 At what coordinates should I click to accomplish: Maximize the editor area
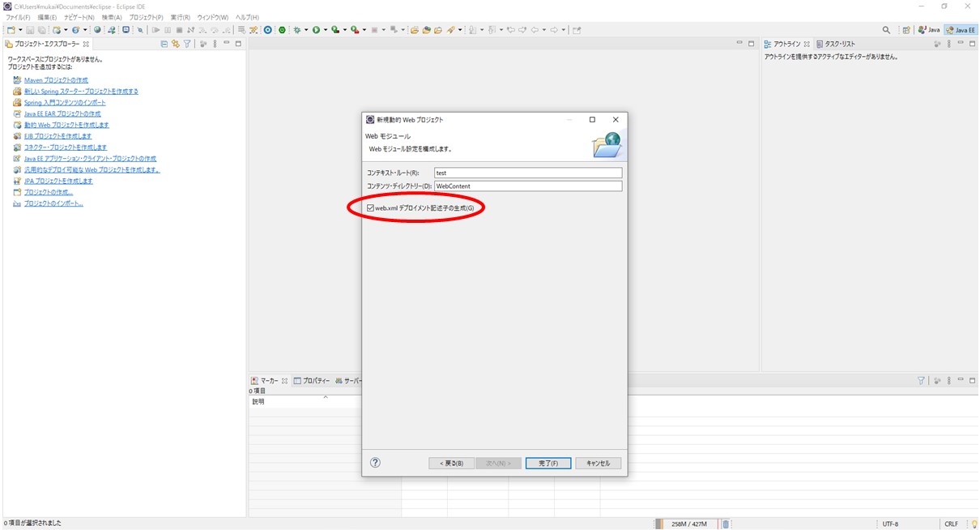[x=751, y=43]
